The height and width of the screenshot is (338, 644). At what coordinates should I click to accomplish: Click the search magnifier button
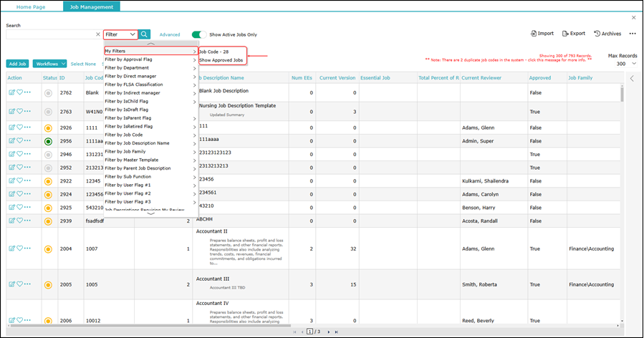tap(144, 34)
